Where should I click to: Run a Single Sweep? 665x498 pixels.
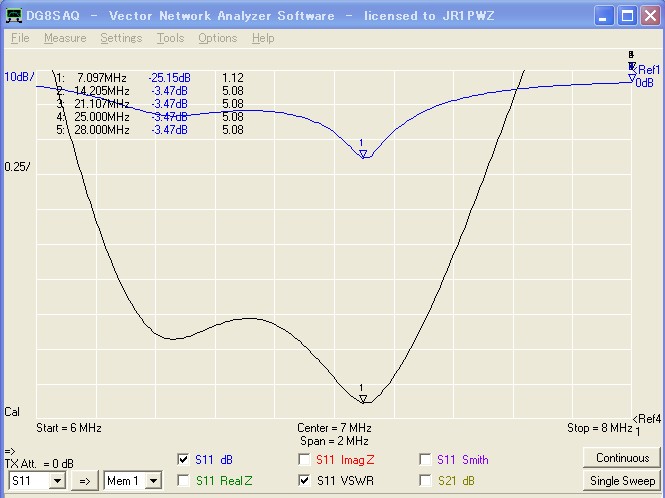pos(622,481)
